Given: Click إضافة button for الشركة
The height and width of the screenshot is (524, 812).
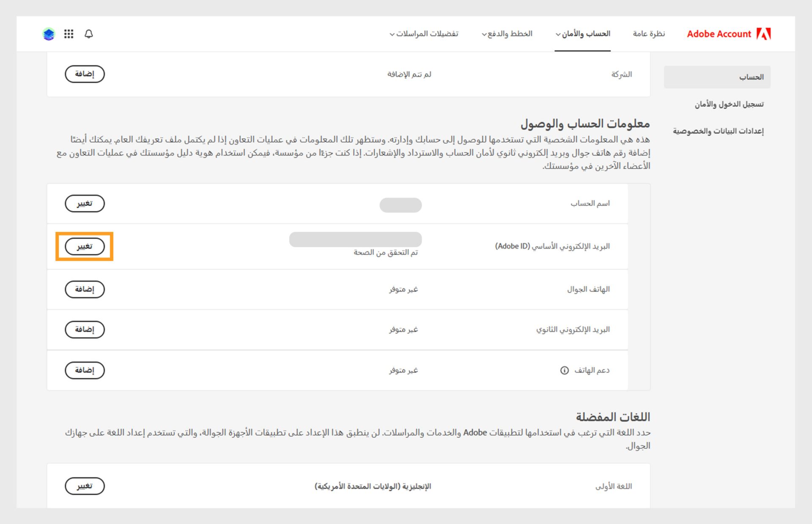Looking at the screenshot, I should point(85,74).
